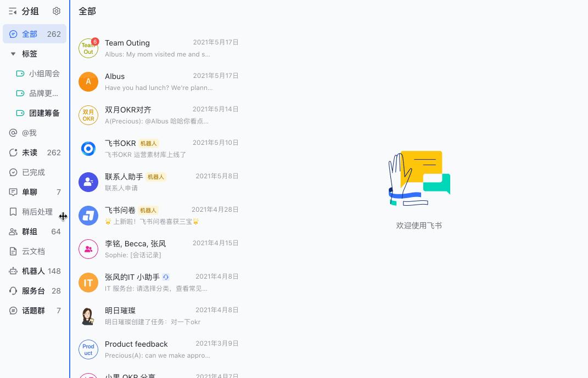Viewport: 588px width, 378px height.
Task: Click the 全部 list header
Action: point(87,11)
